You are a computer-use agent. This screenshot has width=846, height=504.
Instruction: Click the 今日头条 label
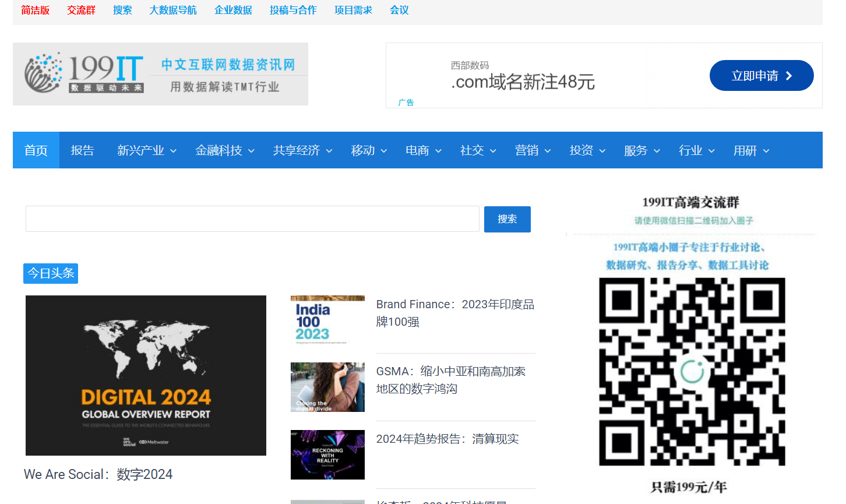click(x=51, y=273)
